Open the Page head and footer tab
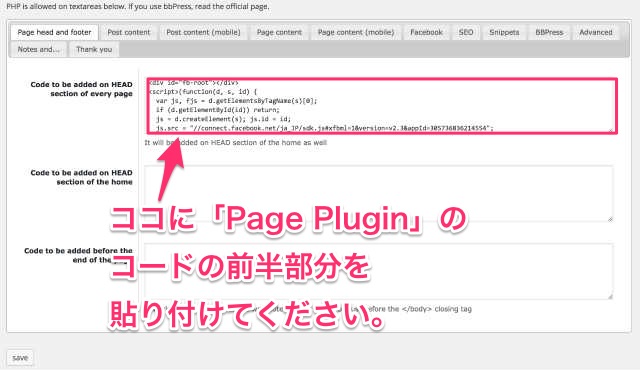Viewport: 640px width, 370px height. point(54,32)
